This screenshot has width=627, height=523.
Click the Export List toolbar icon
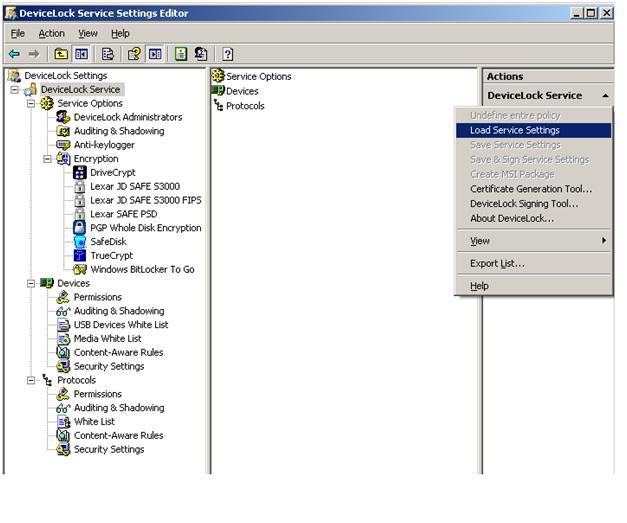[108, 54]
